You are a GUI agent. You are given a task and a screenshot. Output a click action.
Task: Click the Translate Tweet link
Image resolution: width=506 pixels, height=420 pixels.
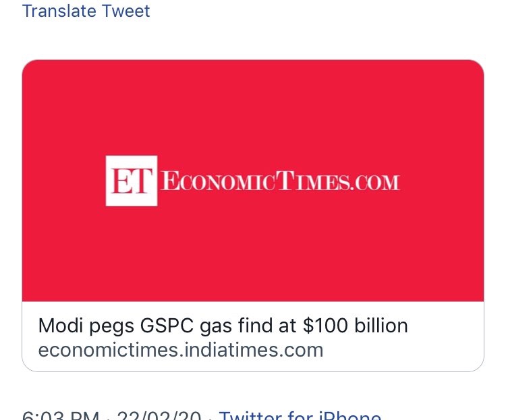point(86,11)
